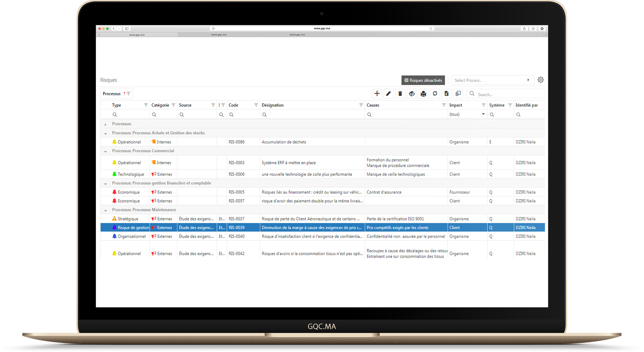The height and width of the screenshot is (352, 644).
Task: Click the refresh arrows icon
Action: pos(435,94)
